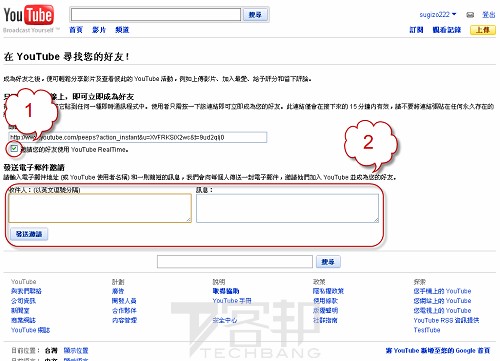Screen dimensions: 500x361
Task: Click the recipients (收件人) text area
Action: point(100,208)
